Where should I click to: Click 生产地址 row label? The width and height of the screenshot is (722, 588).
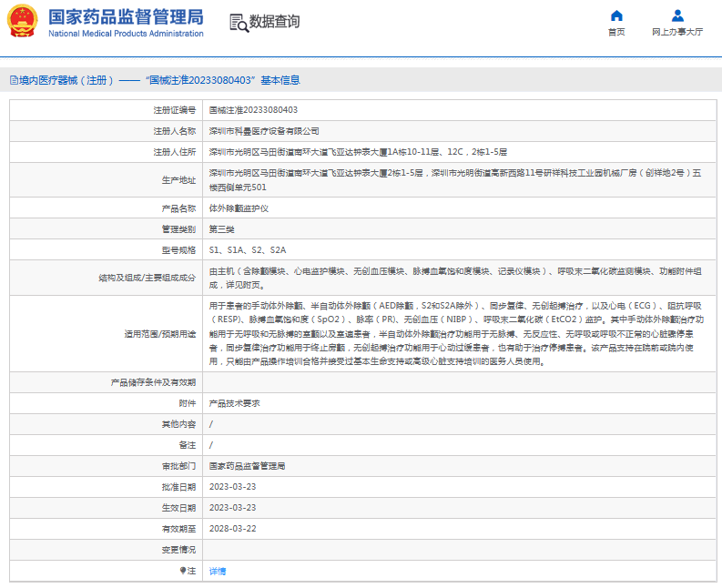178,180
